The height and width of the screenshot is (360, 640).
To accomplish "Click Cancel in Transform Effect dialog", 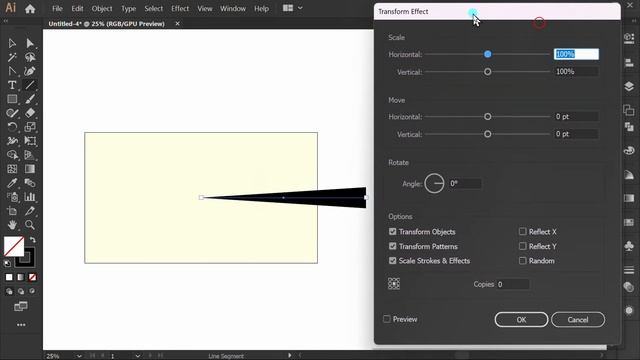I will (x=578, y=320).
